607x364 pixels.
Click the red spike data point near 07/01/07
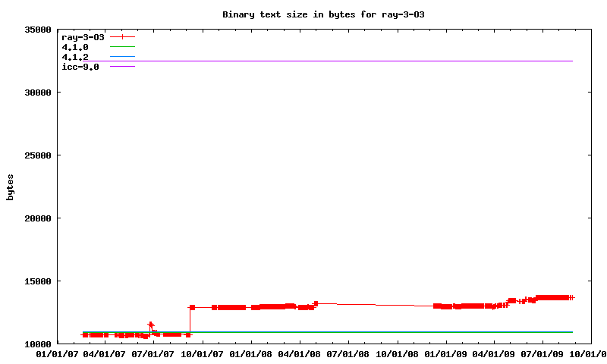150,325
